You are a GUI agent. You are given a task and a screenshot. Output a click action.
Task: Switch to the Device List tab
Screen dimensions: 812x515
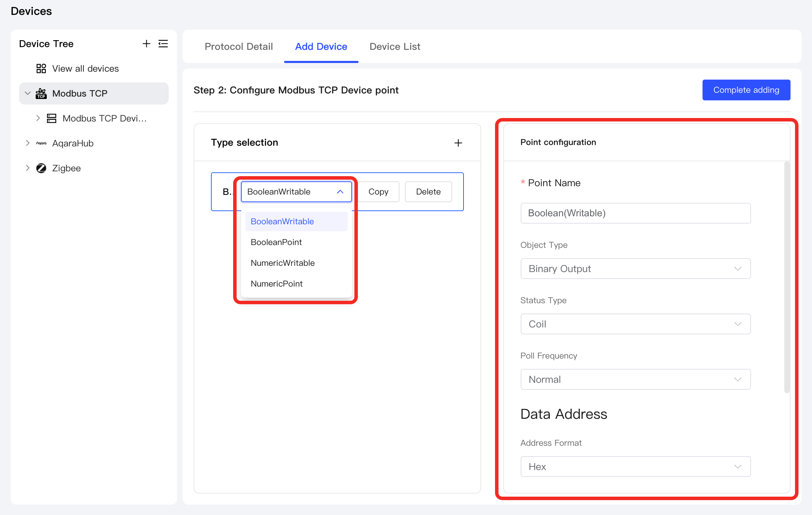tap(395, 46)
